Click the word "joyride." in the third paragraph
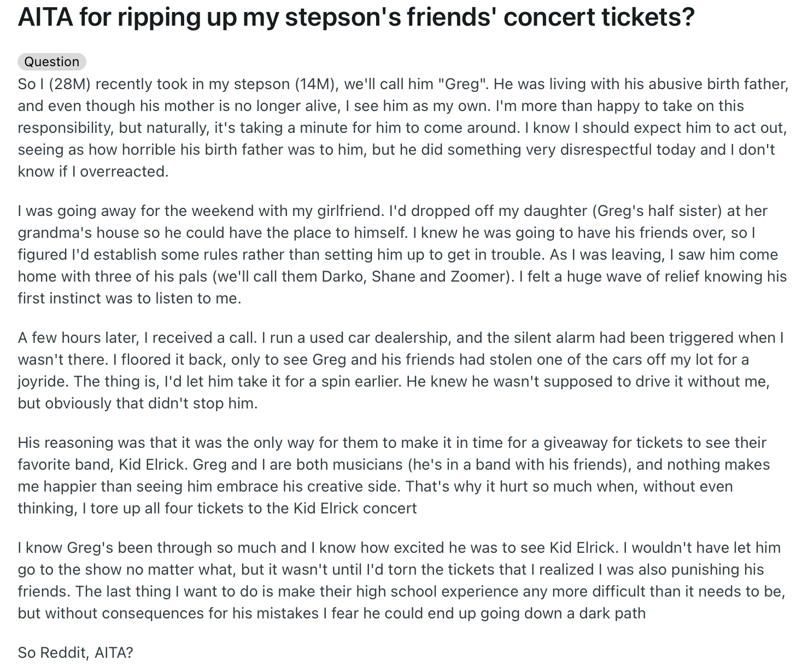808x672 pixels. [43, 382]
